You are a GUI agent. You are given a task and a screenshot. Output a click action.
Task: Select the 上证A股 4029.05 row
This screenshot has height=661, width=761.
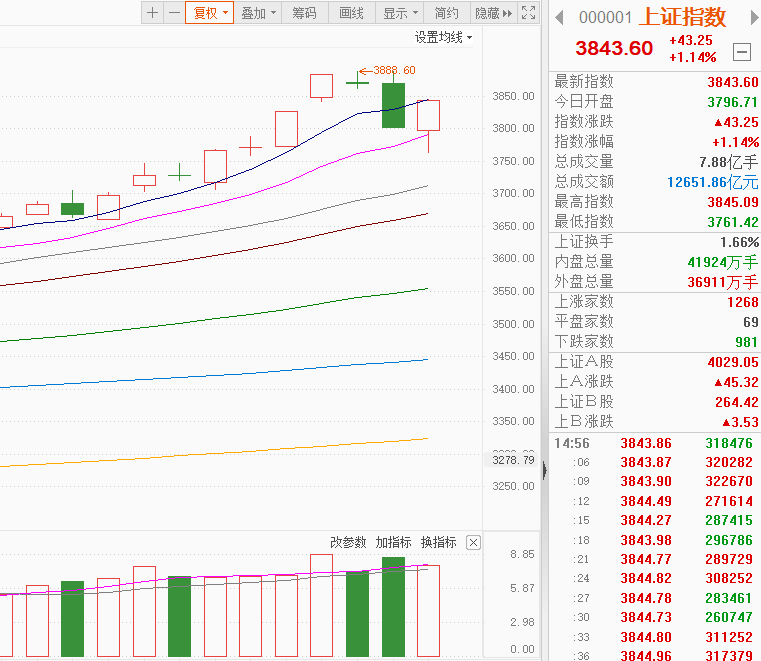pyautogui.click(x=656, y=362)
